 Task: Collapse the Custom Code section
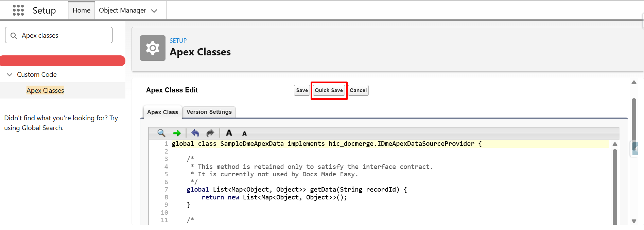point(10,74)
